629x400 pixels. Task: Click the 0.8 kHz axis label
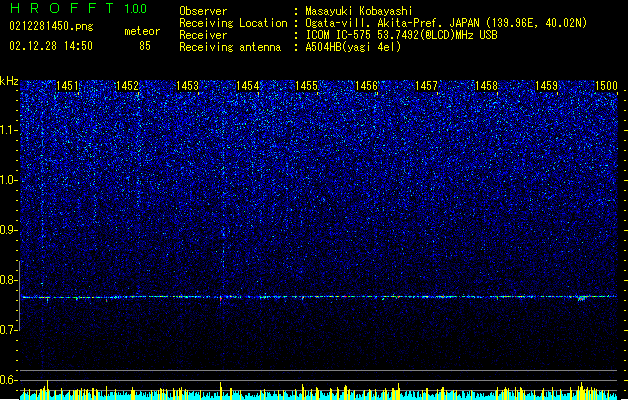click(8, 280)
